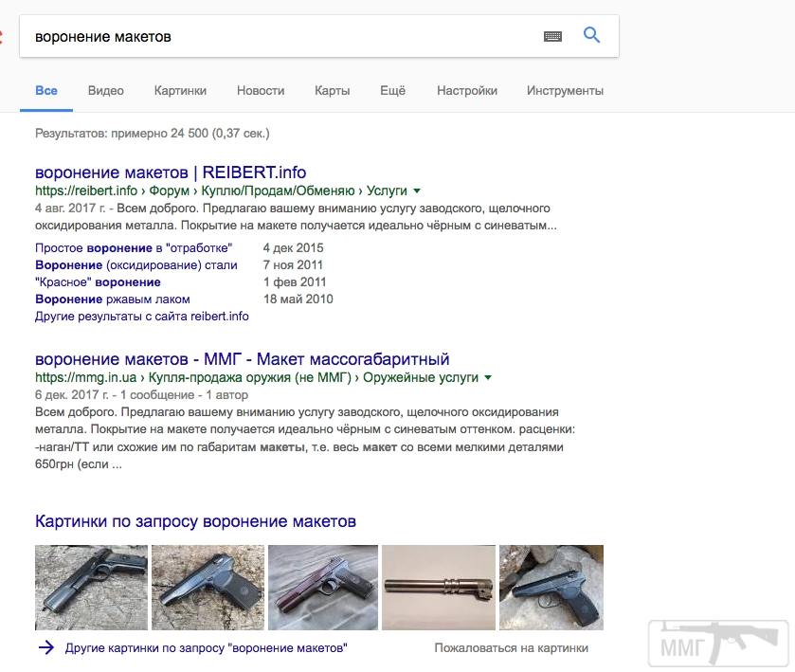Open result "воронение макетов | REIBERT.info"

click(x=171, y=173)
